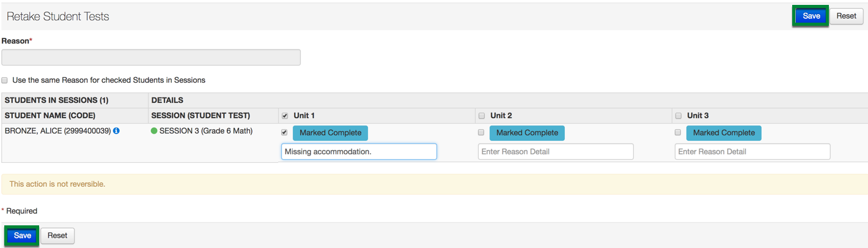Open the Reason dropdown field
The image size is (868, 248).
click(x=151, y=58)
